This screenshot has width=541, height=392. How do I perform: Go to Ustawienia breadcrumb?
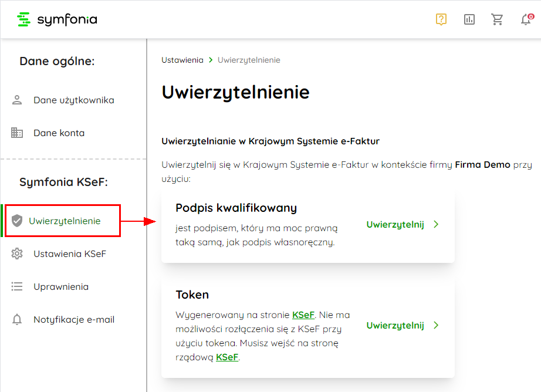[x=182, y=60]
